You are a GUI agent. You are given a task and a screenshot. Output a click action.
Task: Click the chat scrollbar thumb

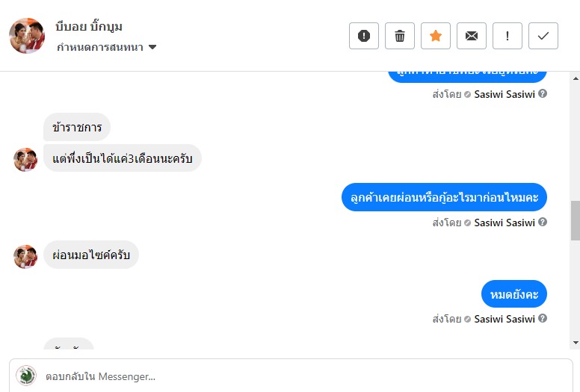click(576, 220)
